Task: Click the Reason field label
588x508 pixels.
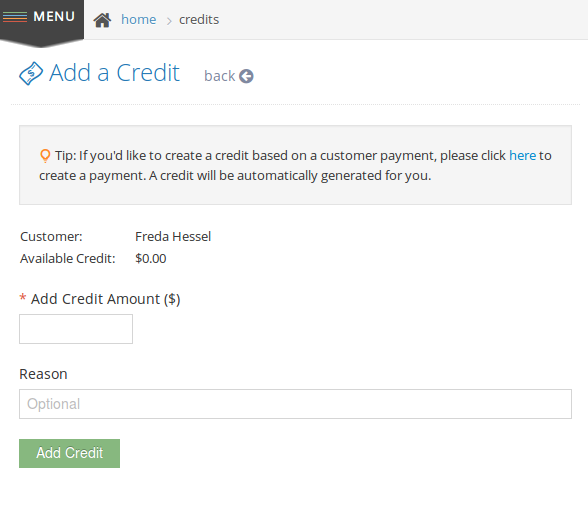Action: click(x=43, y=374)
